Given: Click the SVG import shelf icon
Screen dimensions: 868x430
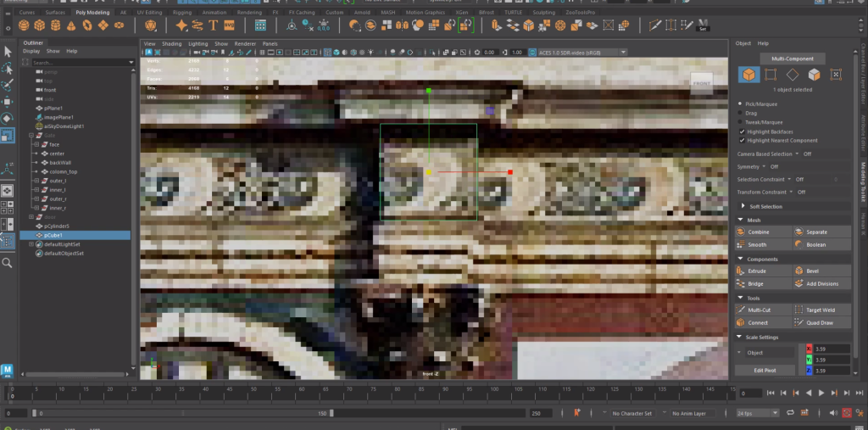Looking at the screenshot, I should [229, 25].
